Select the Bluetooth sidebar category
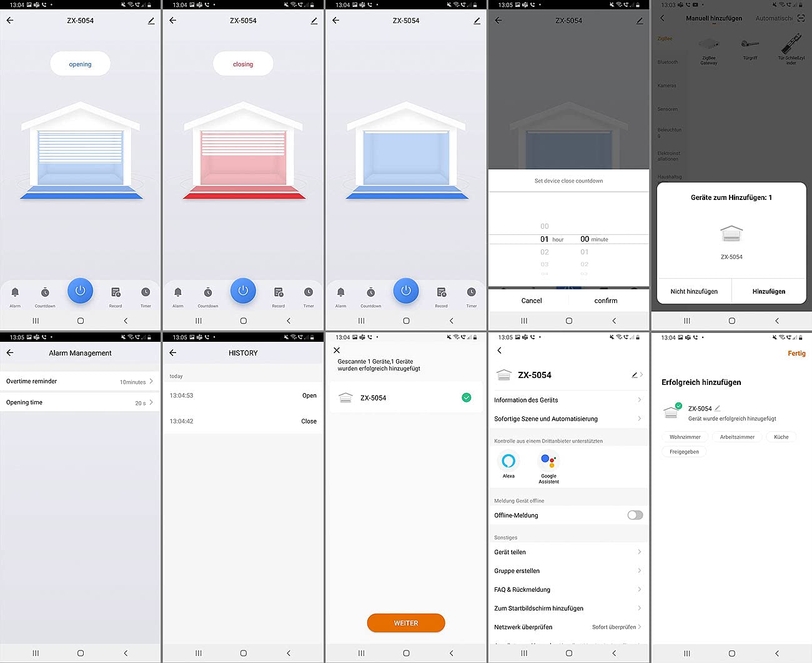 pyautogui.click(x=668, y=62)
